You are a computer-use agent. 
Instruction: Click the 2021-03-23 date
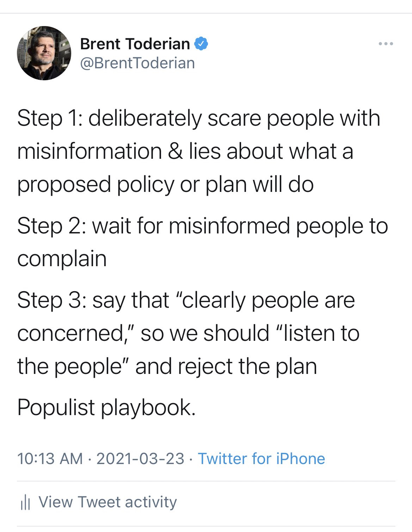click(x=140, y=458)
